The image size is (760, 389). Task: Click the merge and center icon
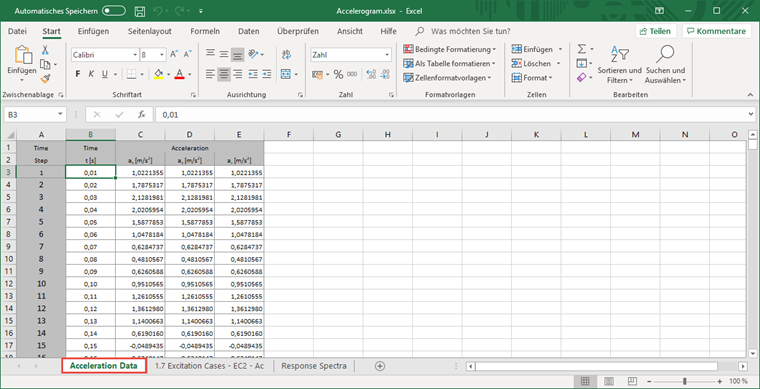pos(285,74)
